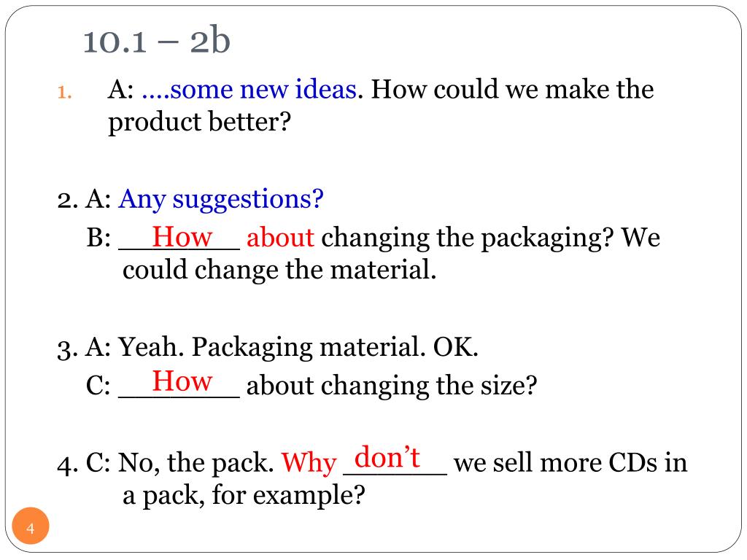This screenshot has width=747, height=560.
Task: Click 'about changing the size?' text
Action: (392, 385)
